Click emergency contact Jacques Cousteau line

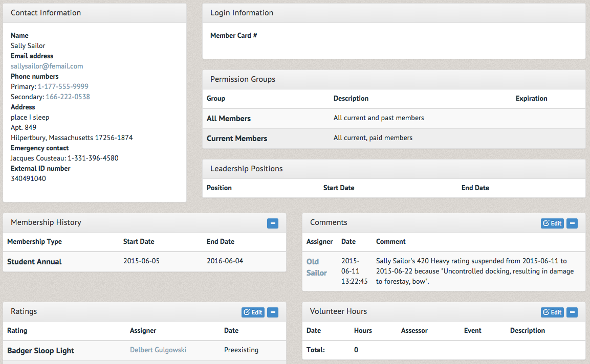click(x=64, y=158)
